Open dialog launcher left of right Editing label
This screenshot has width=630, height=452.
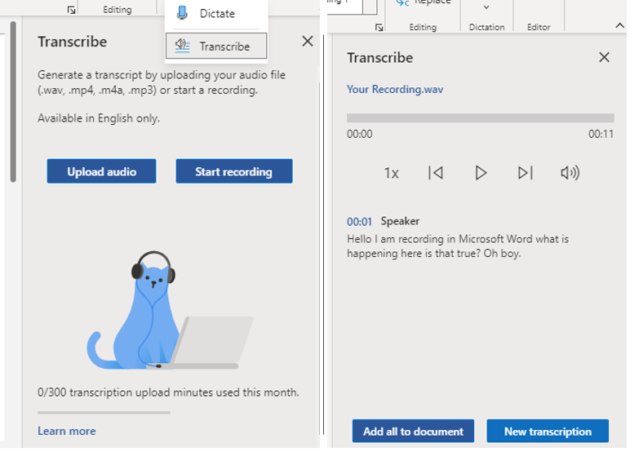379,27
